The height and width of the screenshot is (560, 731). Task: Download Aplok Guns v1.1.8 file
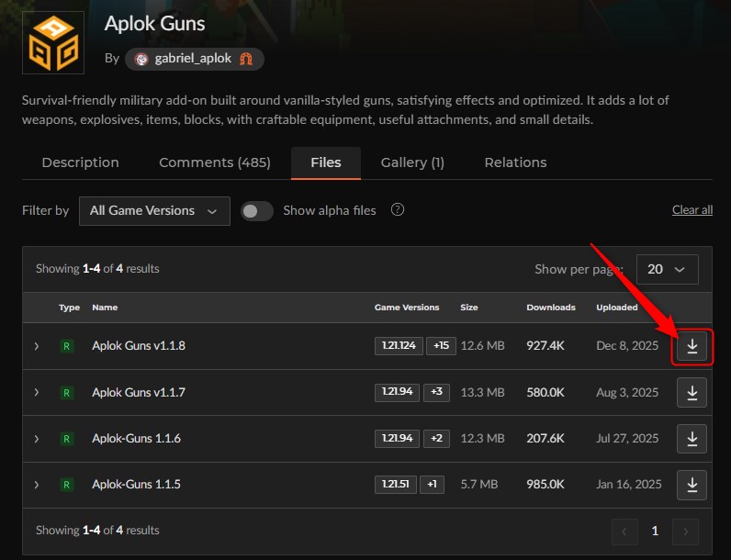point(692,346)
